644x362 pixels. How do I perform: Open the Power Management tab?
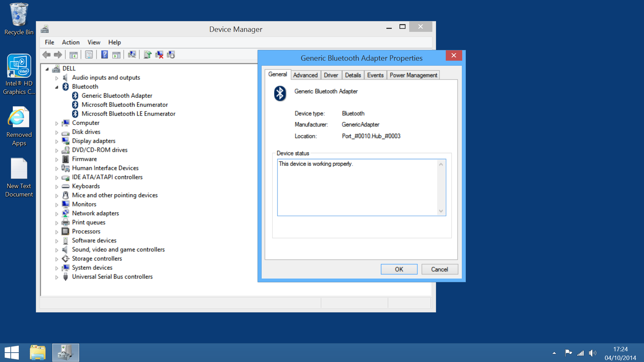(413, 75)
